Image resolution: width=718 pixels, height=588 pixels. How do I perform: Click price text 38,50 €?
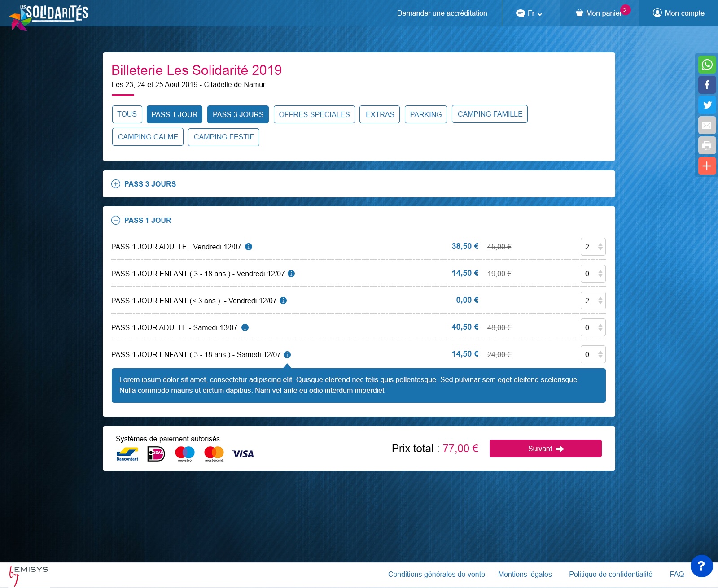click(x=465, y=246)
